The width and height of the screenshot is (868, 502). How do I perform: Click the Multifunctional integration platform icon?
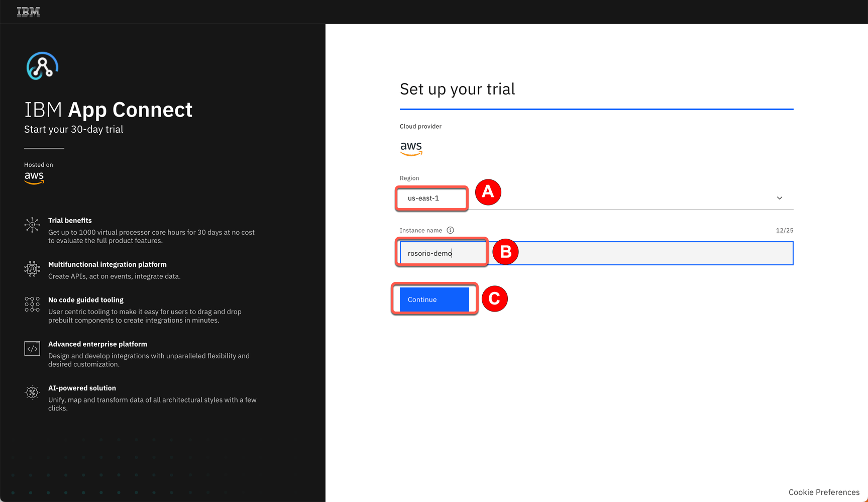click(32, 269)
